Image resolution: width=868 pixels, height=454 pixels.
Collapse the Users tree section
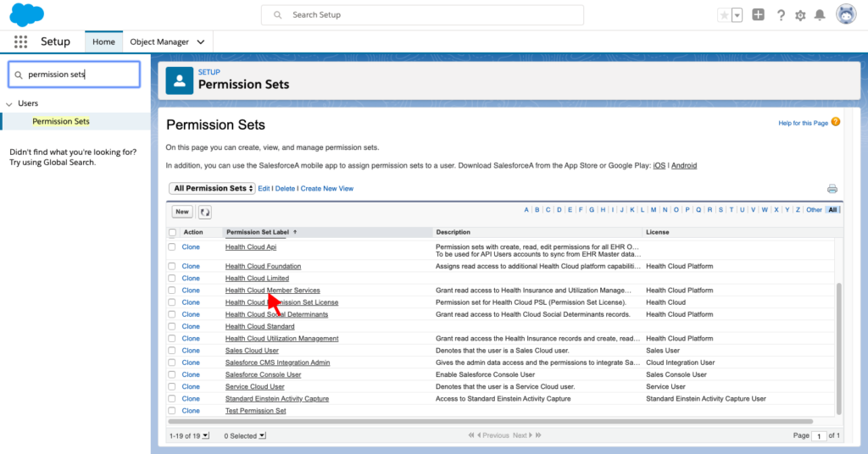(8, 103)
